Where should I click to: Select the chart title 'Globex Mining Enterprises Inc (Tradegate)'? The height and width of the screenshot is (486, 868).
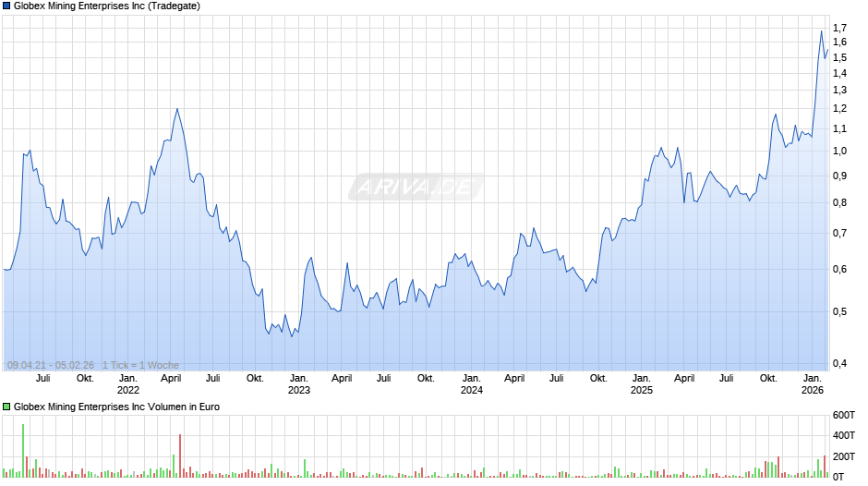[107, 6]
